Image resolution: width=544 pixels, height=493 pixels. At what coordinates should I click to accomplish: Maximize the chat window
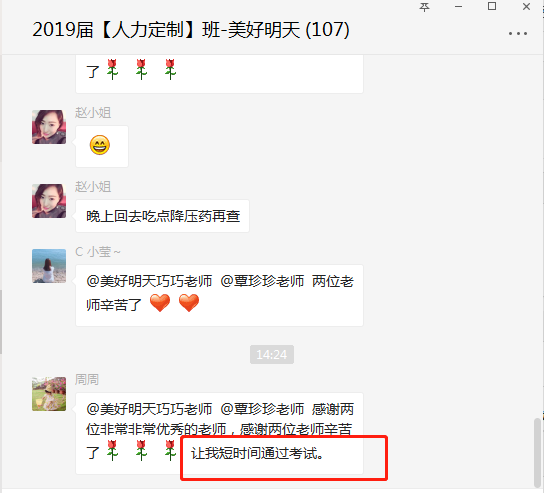(492, 6)
